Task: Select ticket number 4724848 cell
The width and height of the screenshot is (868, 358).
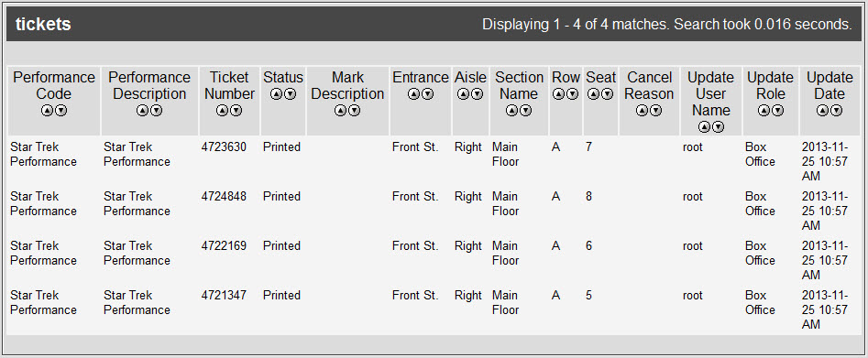Action: [x=224, y=197]
